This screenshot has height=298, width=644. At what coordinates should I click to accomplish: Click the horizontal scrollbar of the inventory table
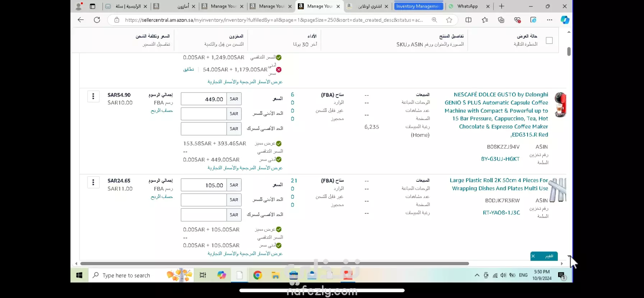click(x=275, y=263)
